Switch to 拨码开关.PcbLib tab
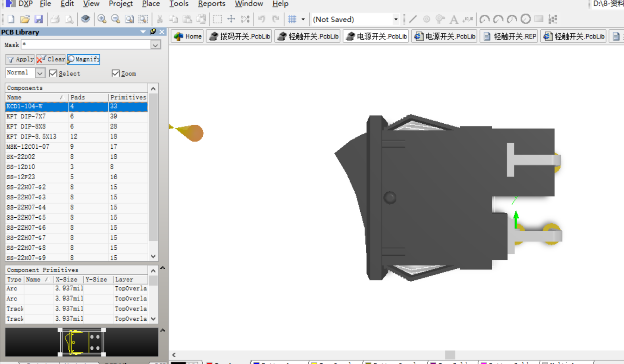The height and width of the screenshot is (364, 624). pyautogui.click(x=239, y=36)
